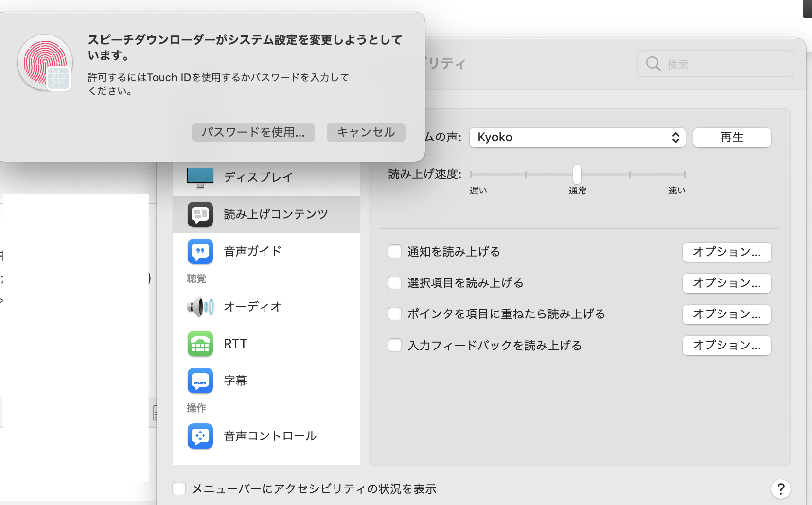Click パスワードを使用 button in dialog
Screen dimensions: 812x505
[253, 133]
